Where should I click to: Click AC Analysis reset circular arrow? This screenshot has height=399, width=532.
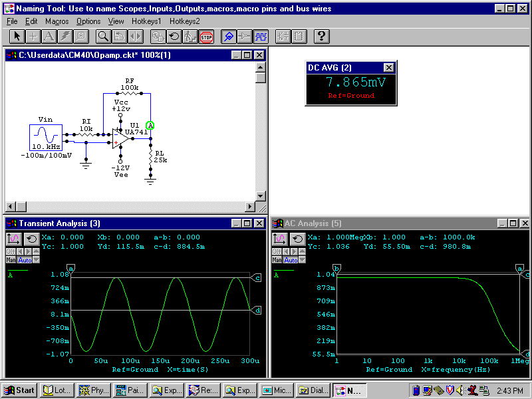point(297,239)
